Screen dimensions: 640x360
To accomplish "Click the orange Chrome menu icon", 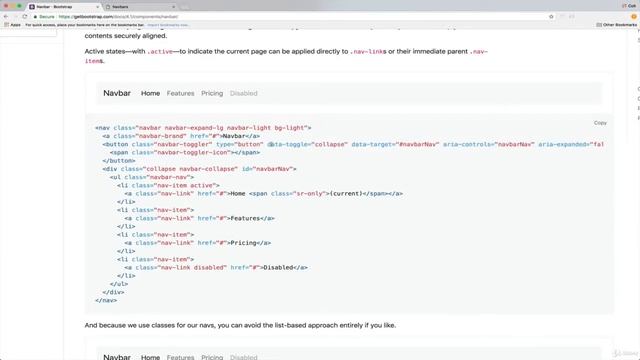I will pos(634,17).
